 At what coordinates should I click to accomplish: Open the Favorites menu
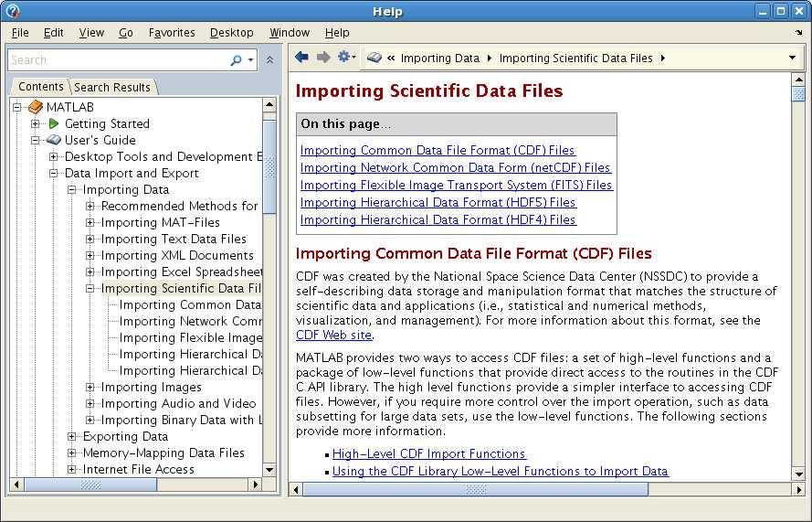coord(172,33)
